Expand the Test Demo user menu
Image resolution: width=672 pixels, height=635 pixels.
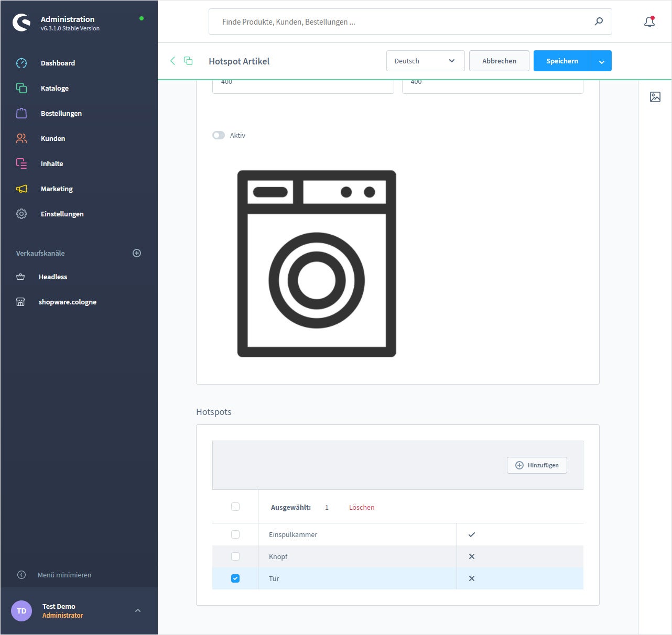tap(138, 610)
